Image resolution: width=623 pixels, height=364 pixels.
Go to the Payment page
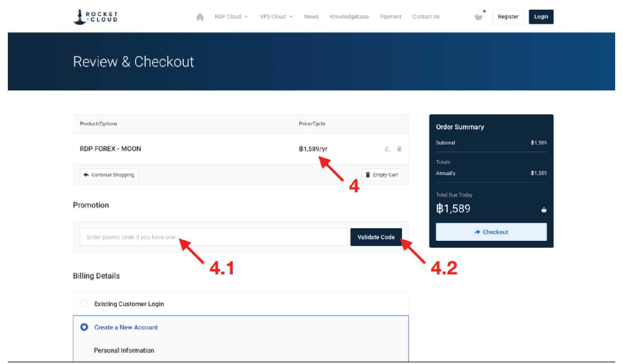pyautogui.click(x=391, y=17)
